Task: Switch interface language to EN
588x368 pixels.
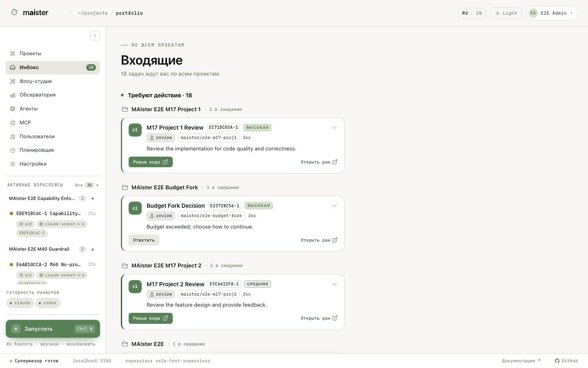Action: tap(479, 13)
